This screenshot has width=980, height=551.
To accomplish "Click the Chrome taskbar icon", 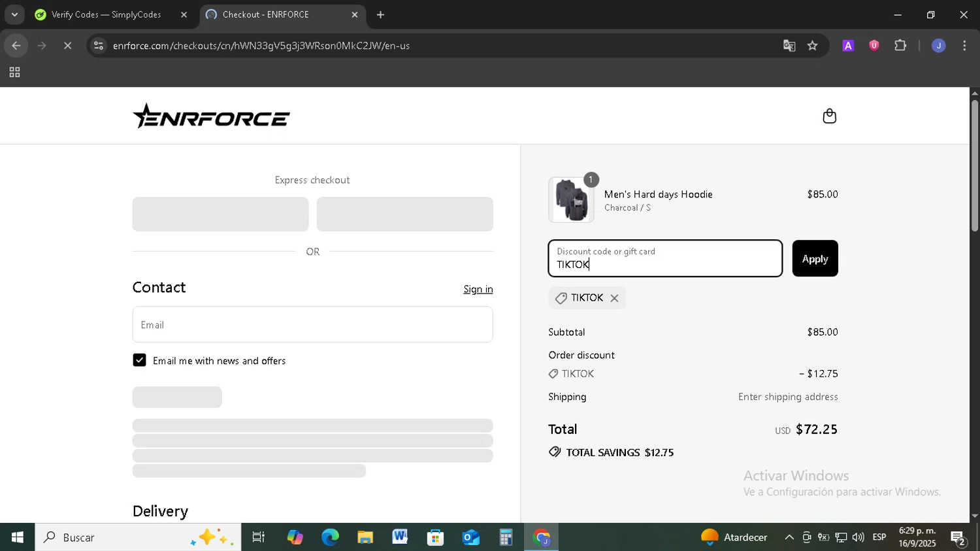I will pos(541,537).
